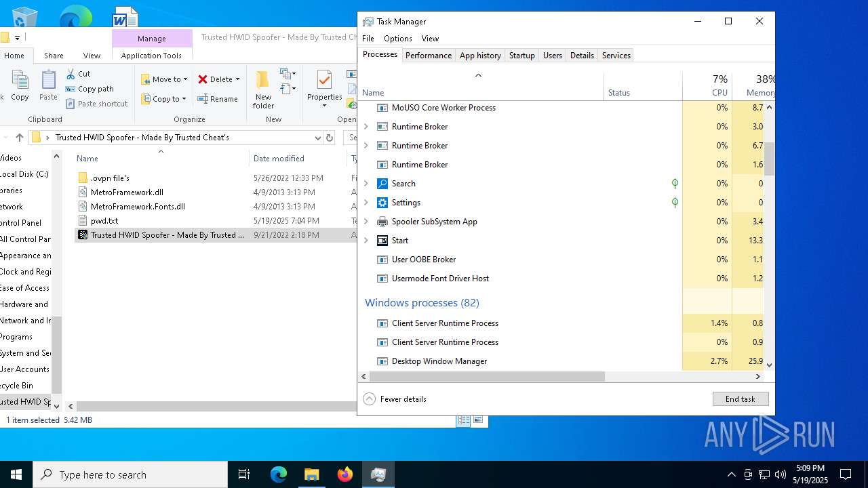Viewport: 868px width, 488px height.
Task: Open the Windows Start button
Action: click(x=16, y=474)
